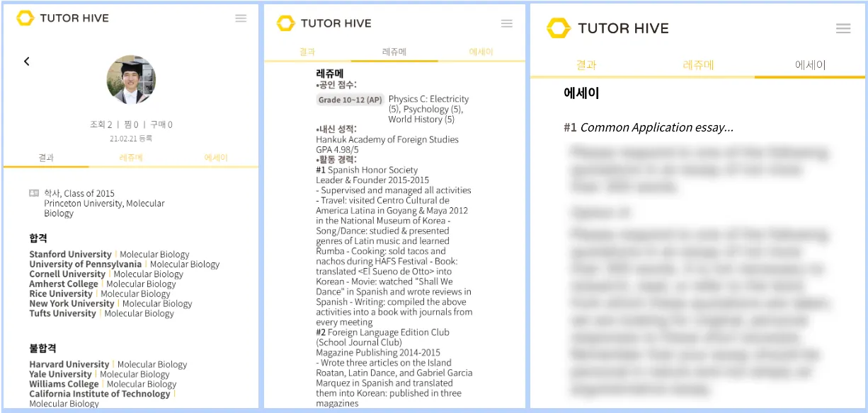Click 'Magazine Publishing 2014-2015' line
Viewport: 868px width, 413px height.
click(x=378, y=352)
